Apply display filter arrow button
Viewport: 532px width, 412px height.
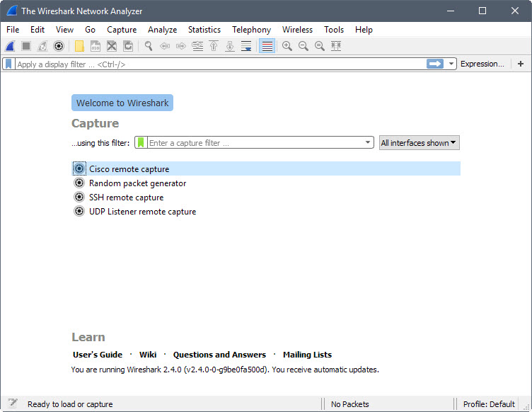[x=435, y=64]
